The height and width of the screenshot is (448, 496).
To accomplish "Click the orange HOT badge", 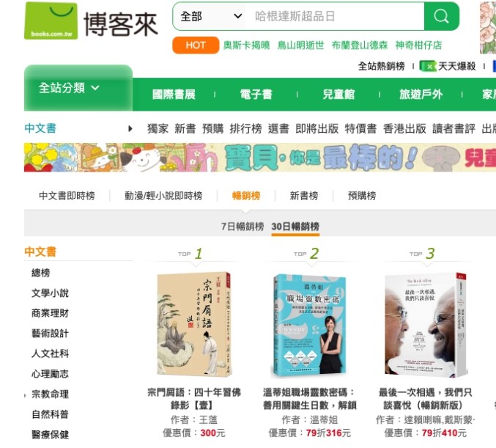I will 196,45.
